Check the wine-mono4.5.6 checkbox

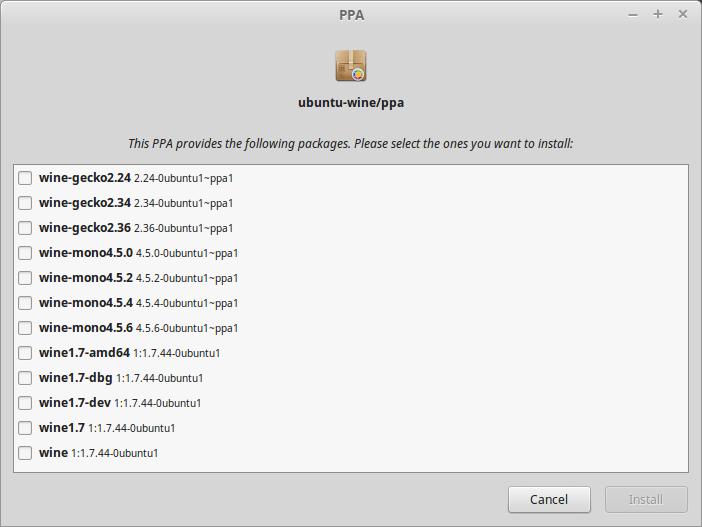pyautogui.click(x=25, y=328)
